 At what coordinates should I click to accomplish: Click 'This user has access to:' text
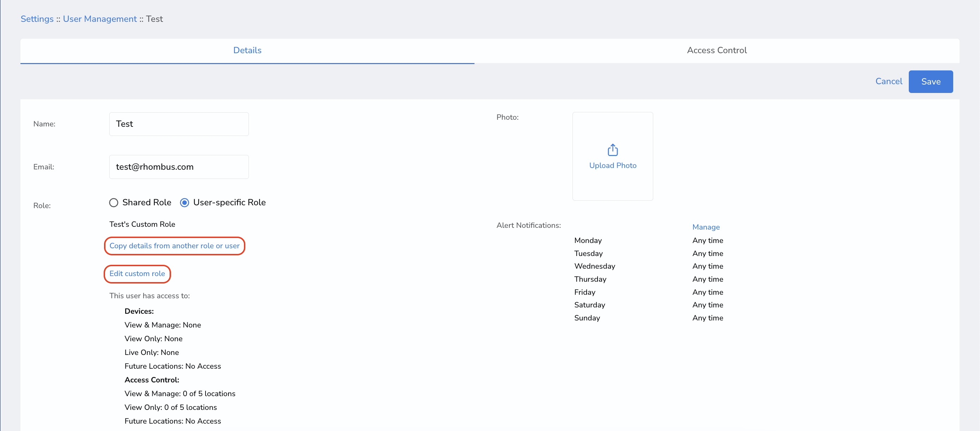click(x=149, y=296)
